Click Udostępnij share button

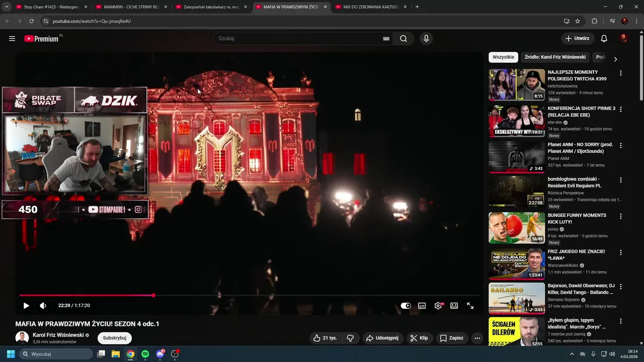382,338
